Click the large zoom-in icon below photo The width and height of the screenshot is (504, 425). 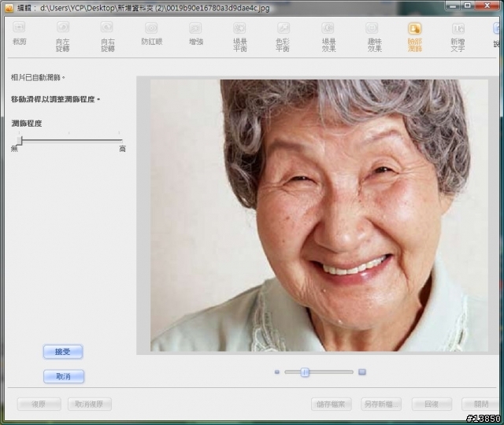(x=362, y=372)
